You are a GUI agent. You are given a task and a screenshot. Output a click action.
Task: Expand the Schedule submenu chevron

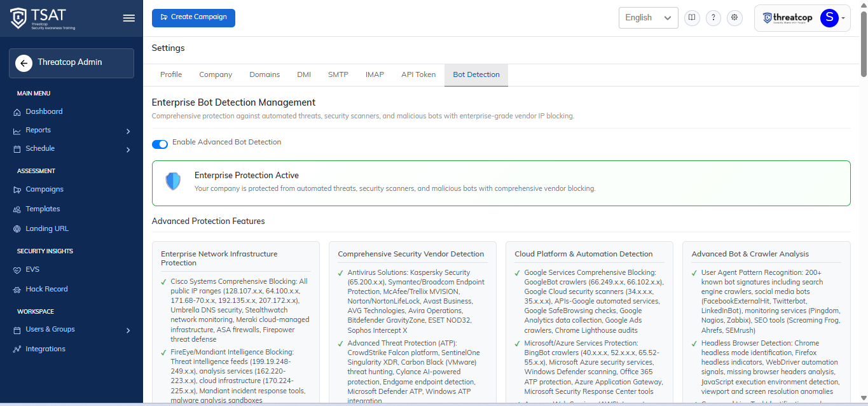[128, 150]
